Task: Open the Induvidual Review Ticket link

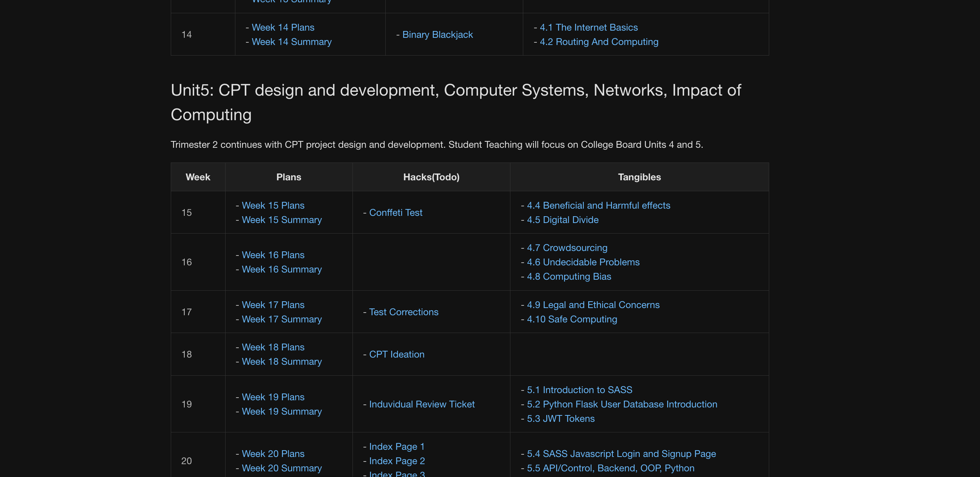Action: click(422, 404)
